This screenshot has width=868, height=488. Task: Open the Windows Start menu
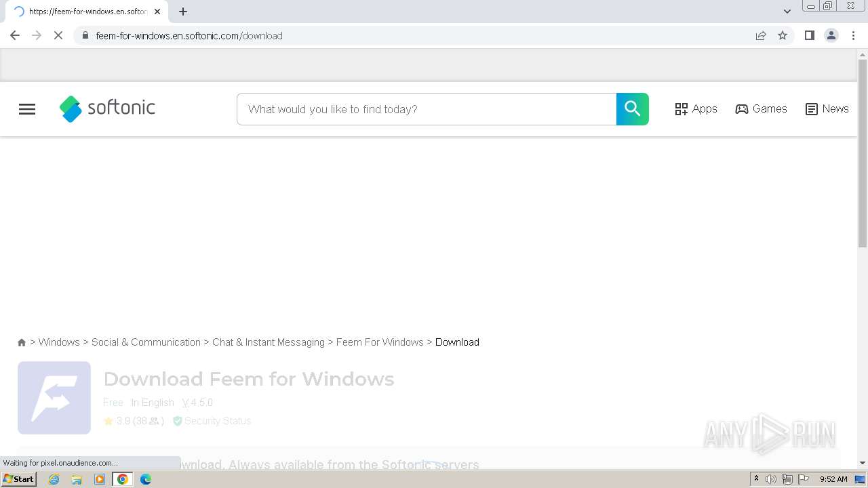click(19, 479)
